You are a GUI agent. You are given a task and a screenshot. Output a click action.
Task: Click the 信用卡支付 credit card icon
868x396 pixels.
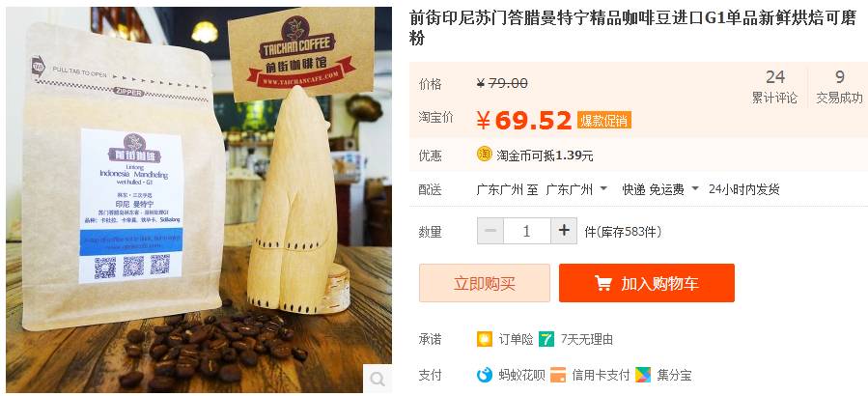tap(558, 375)
